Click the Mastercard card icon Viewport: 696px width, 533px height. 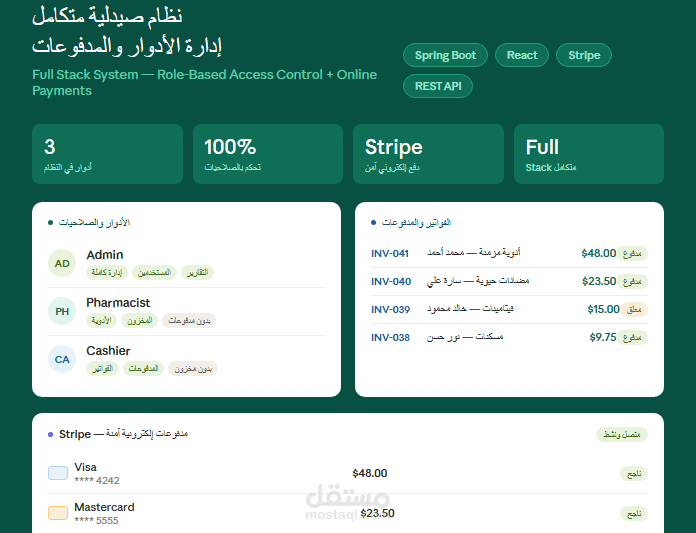(x=58, y=513)
